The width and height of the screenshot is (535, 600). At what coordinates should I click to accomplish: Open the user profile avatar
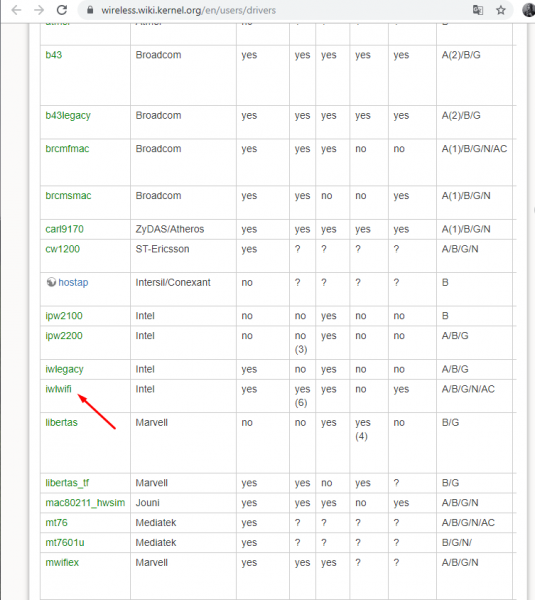[529, 10]
